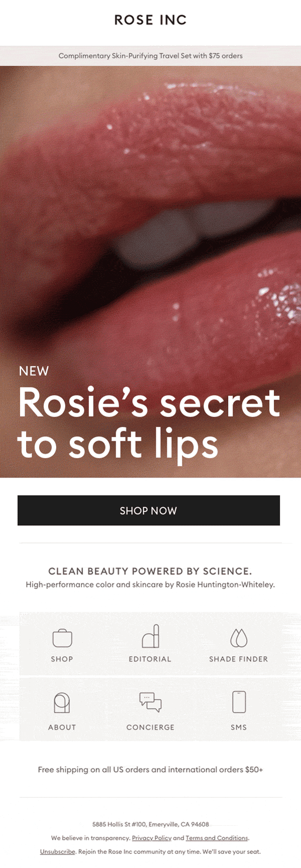The width and height of the screenshot is (301, 868).
Task: Open the Privacy Policy link
Action: (x=152, y=838)
